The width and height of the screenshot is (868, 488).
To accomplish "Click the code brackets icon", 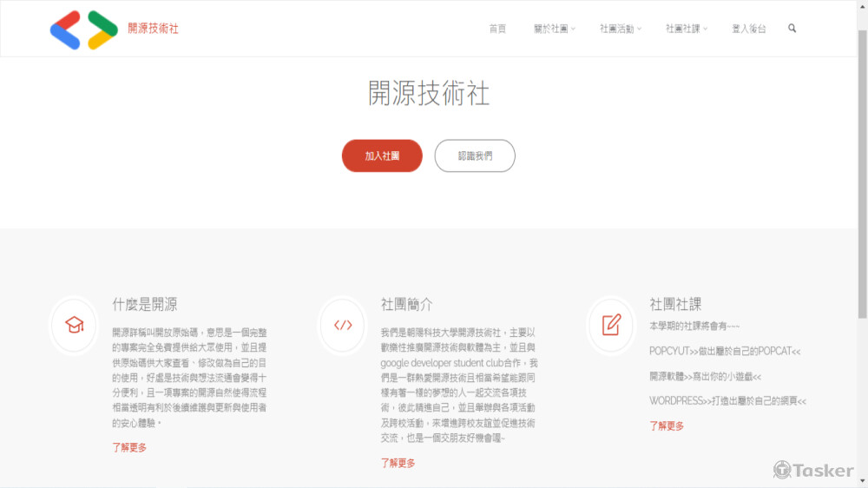I will pos(343,325).
